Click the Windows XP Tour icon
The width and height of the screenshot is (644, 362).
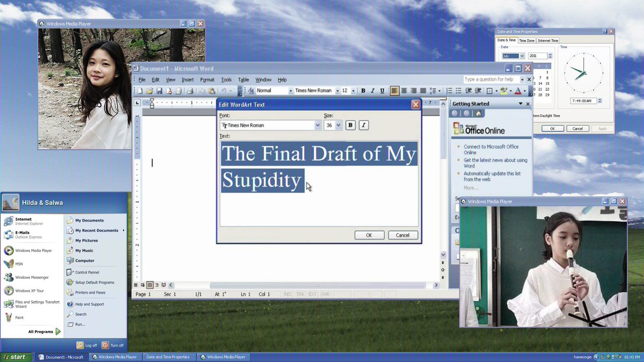(9, 291)
